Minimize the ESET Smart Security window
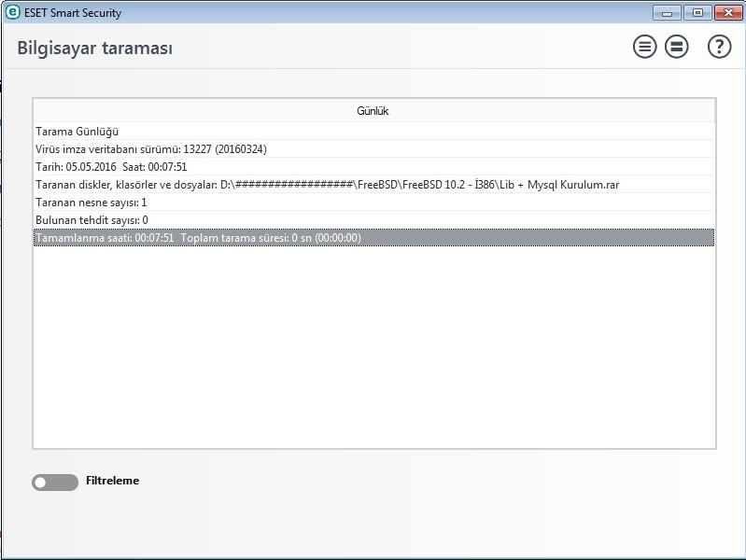The image size is (746, 560). click(x=667, y=13)
